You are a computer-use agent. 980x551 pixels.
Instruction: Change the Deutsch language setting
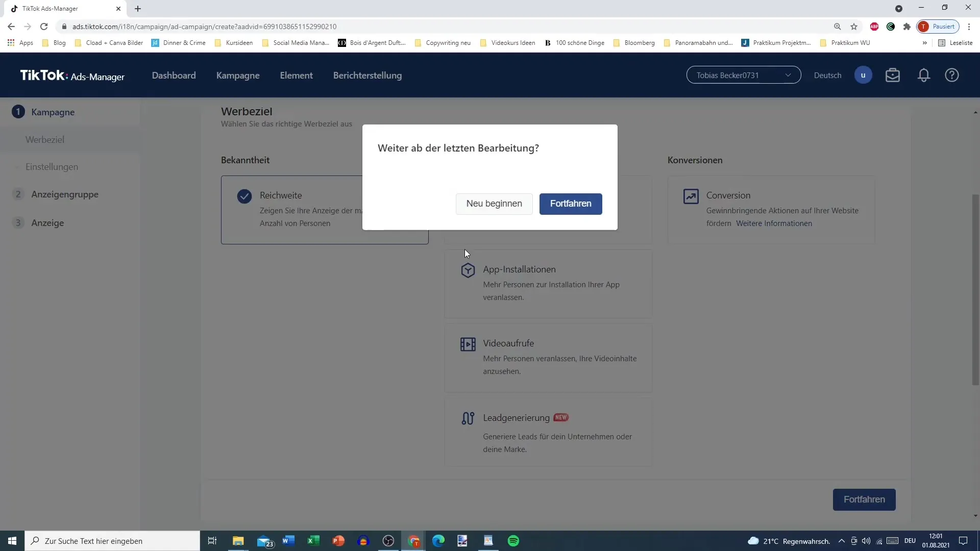tap(827, 76)
